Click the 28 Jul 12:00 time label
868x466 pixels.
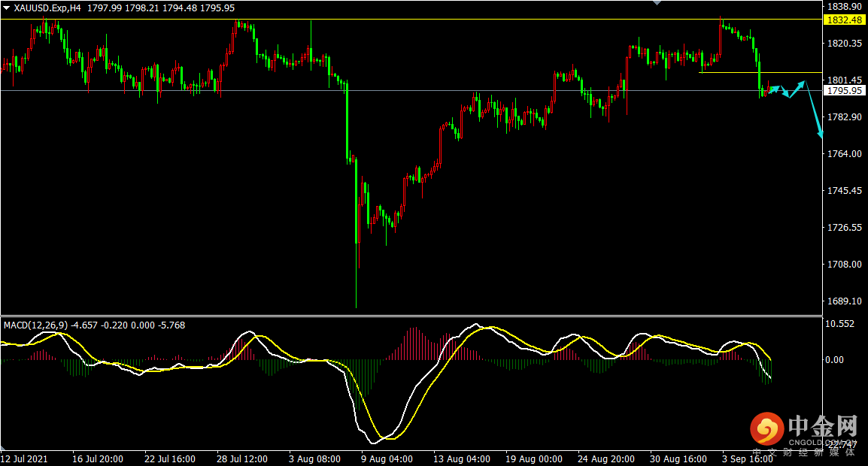(242, 458)
